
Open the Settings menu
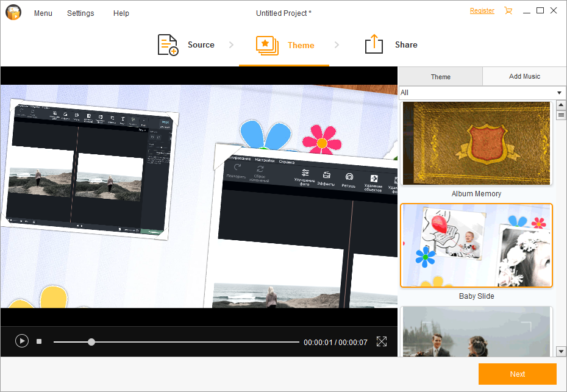click(x=80, y=13)
